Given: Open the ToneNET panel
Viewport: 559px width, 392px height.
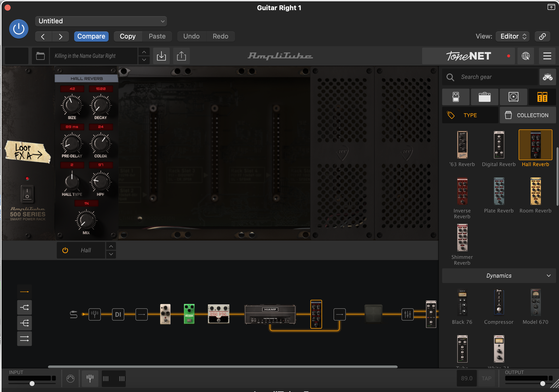Looking at the screenshot, I should coord(468,56).
